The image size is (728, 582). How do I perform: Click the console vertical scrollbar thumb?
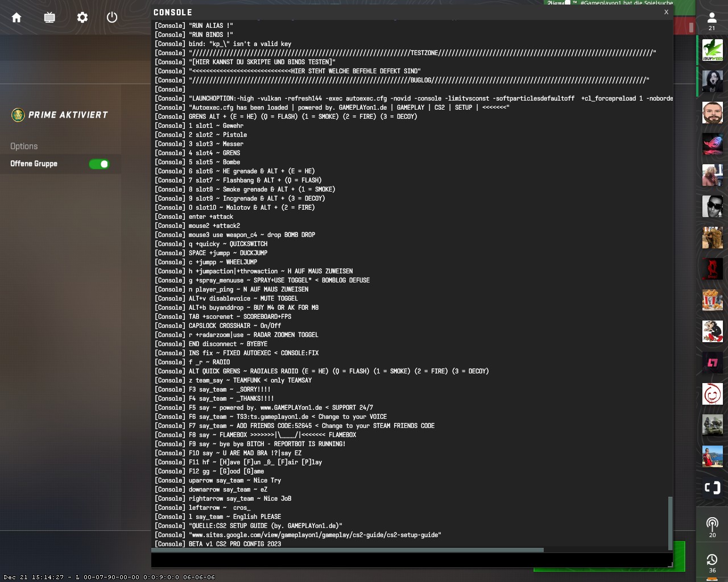670,522
